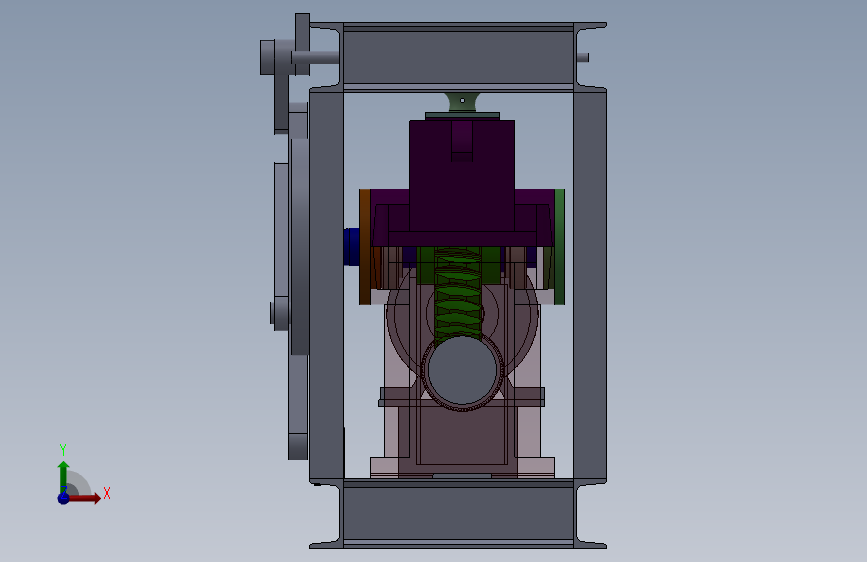867x562 pixels.
Task: Click the red X axis arrow of the triad
Action: [x=83, y=498]
